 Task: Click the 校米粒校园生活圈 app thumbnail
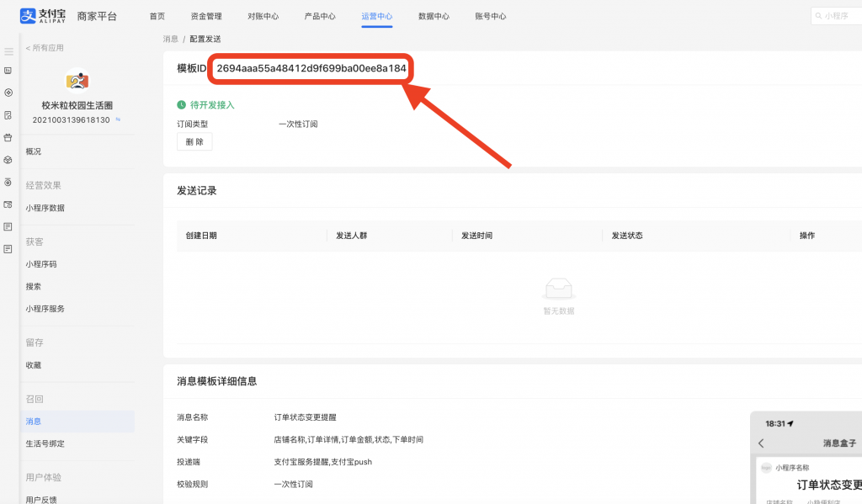78,80
